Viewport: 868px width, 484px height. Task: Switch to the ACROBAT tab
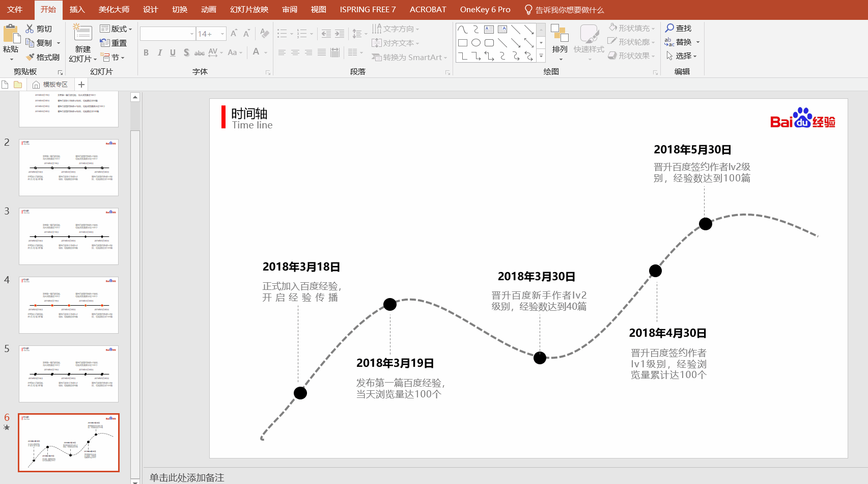click(428, 10)
